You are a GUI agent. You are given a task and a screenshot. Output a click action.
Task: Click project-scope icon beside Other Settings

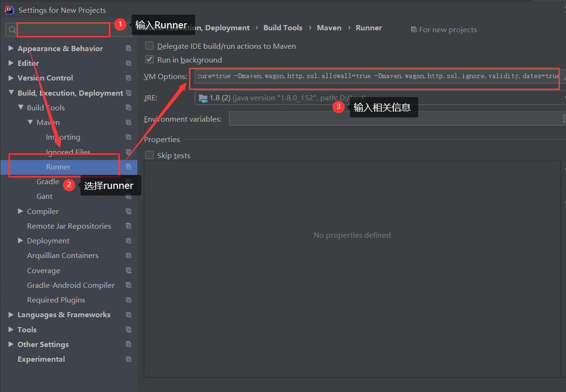point(128,344)
